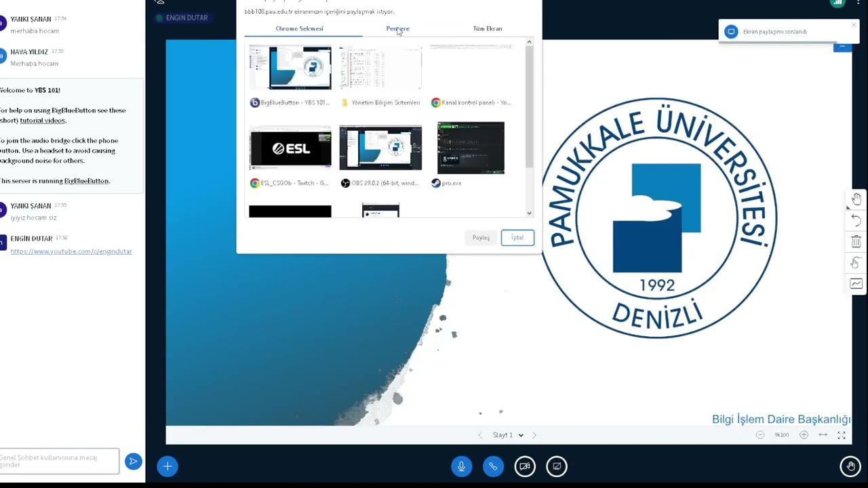
Task: Switch to the Pencere tab
Action: [x=398, y=28]
